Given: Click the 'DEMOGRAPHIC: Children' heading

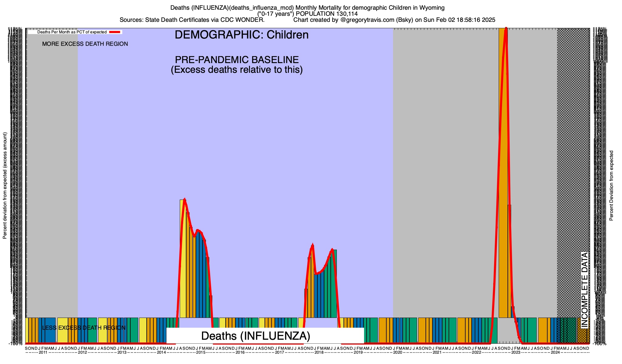Looking at the screenshot, I should tap(241, 35).
